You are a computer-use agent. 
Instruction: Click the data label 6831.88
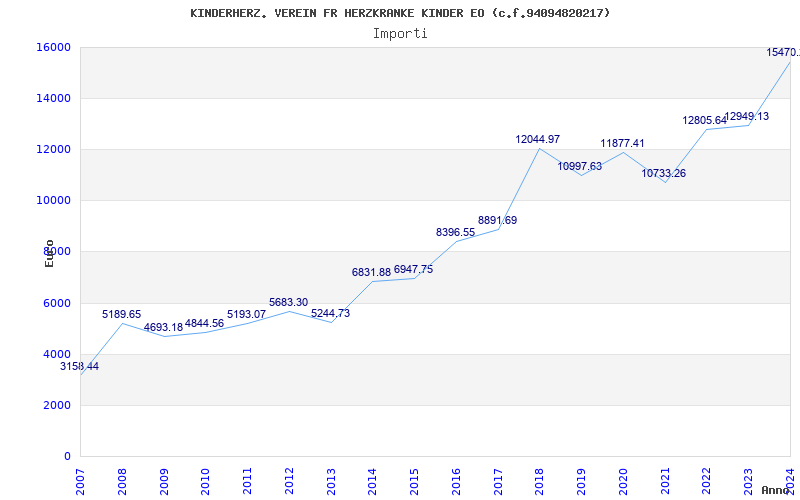tap(371, 272)
